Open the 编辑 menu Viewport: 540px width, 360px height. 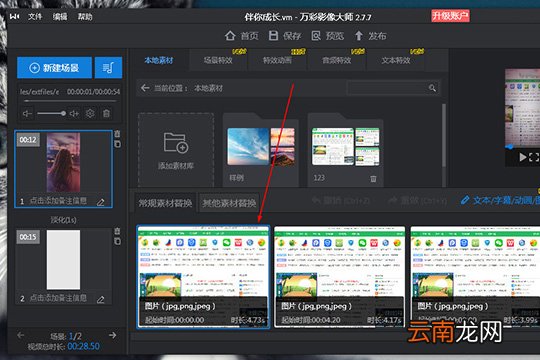coord(60,16)
